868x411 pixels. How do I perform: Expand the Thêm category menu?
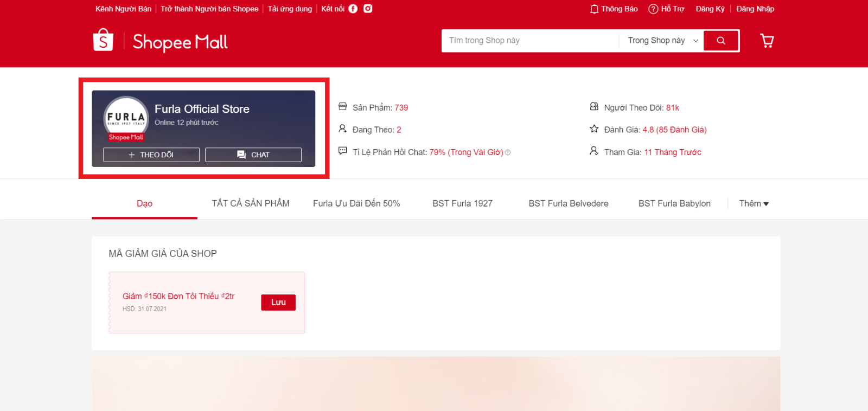(x=754, y=204)
